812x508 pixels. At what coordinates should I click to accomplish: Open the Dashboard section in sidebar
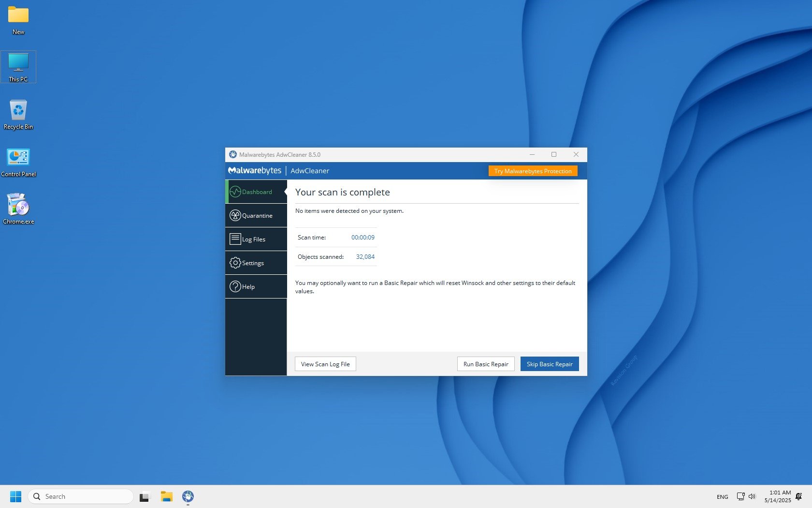(256, 192)
